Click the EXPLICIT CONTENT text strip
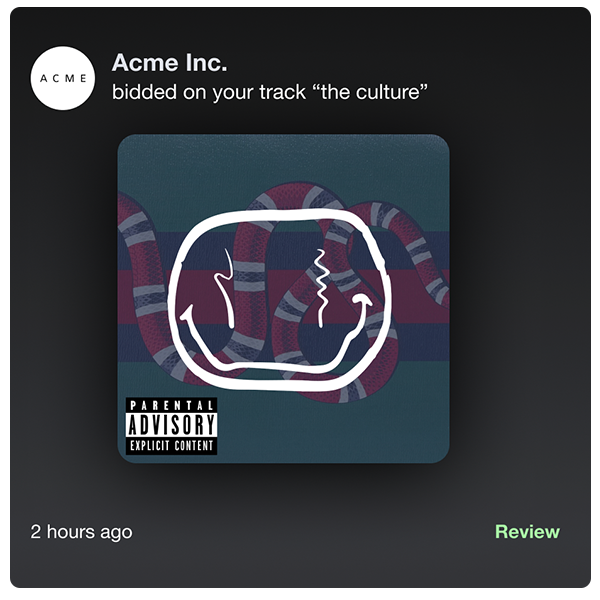The image size is (600, 600). click(171, 446)
